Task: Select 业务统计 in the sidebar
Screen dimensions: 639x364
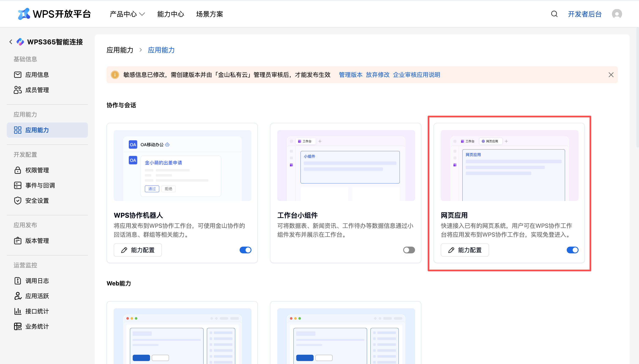Action: pyautogui.click(x=47, y=326)
